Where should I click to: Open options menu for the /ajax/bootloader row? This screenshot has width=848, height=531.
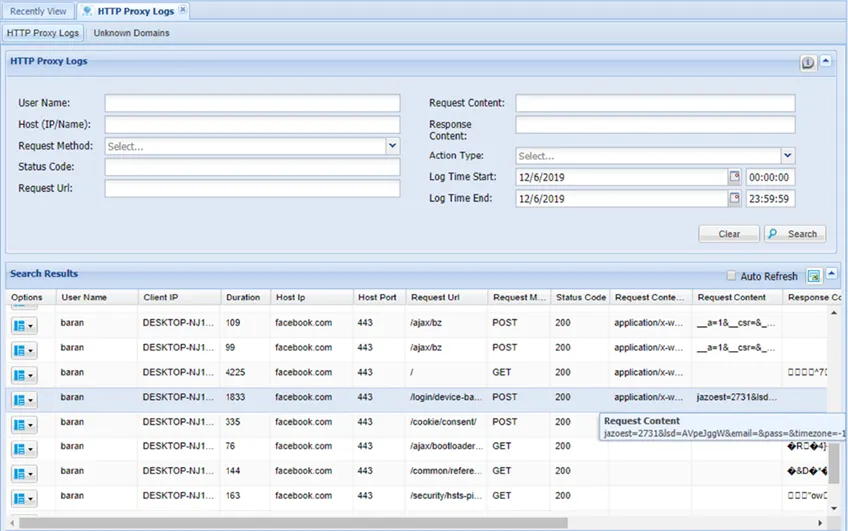23,449
